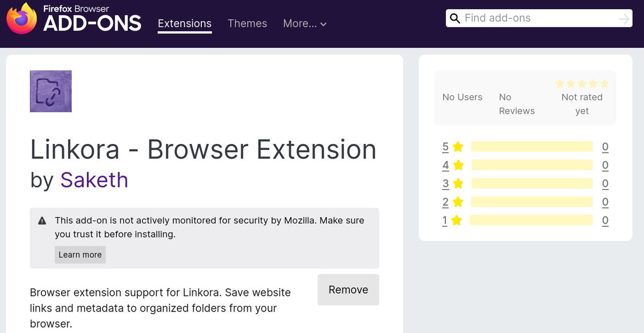Click the 5-star rating bar
The height and width of the screenshot is (333, 644).
(532, 147)
